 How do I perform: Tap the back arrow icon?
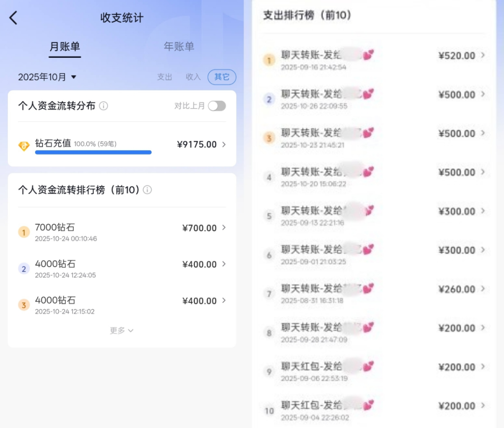pyautogui.click(x=14, y=18)
